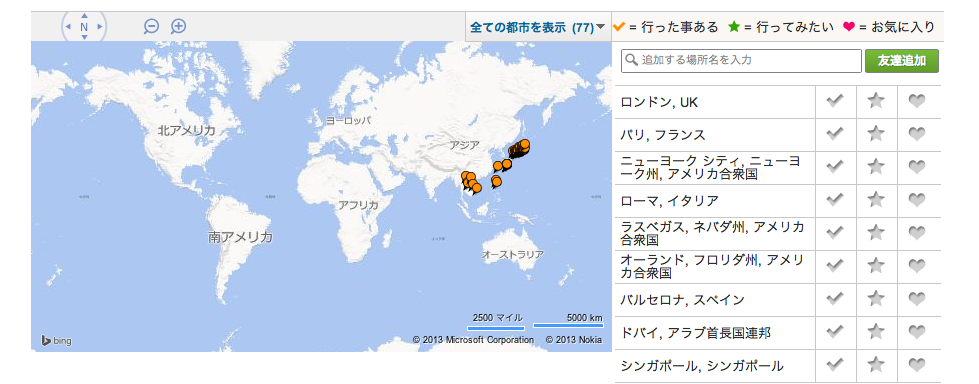Select オーランド, フロリダ州 city name
This screenshot has width=979, height=384.
coord(712,266)
